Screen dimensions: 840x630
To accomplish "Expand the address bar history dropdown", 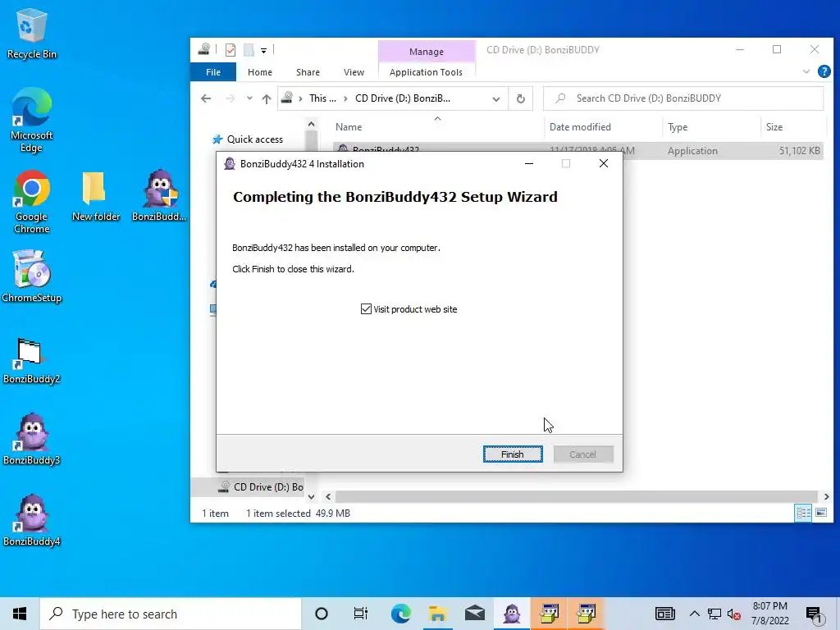I will (496, 99).
